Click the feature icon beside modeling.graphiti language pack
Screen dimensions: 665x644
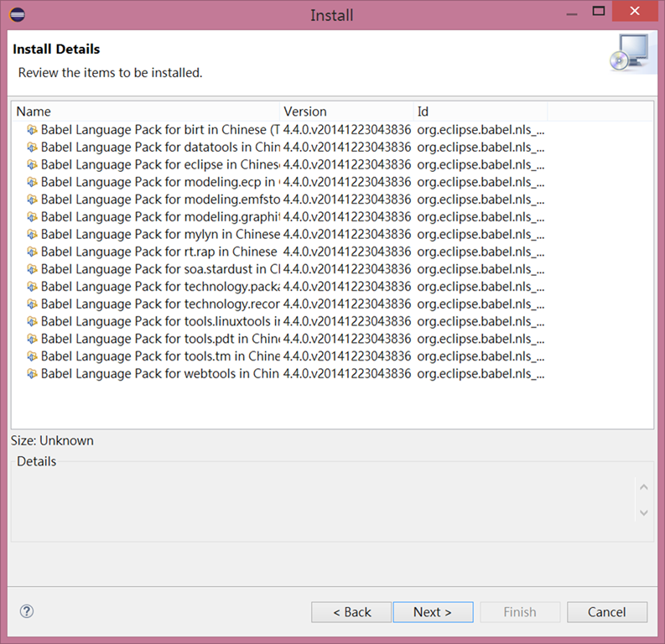point(32,216)
